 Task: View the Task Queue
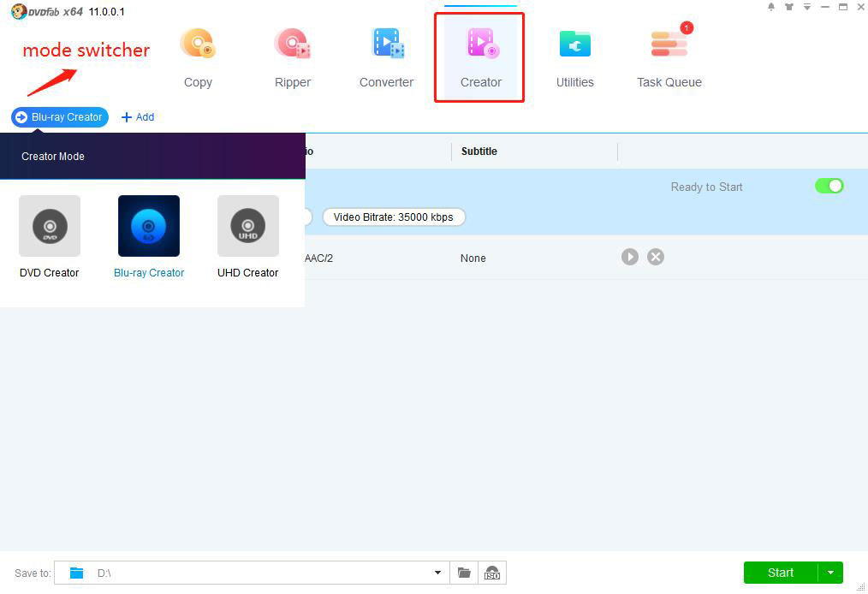click(x=669, y=58)
